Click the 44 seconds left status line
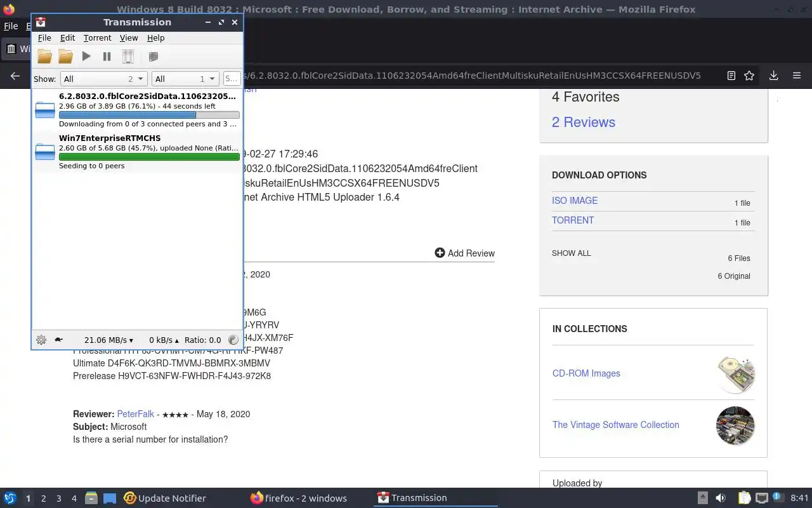Screen dimensions: 812x508 pos(137,106)
